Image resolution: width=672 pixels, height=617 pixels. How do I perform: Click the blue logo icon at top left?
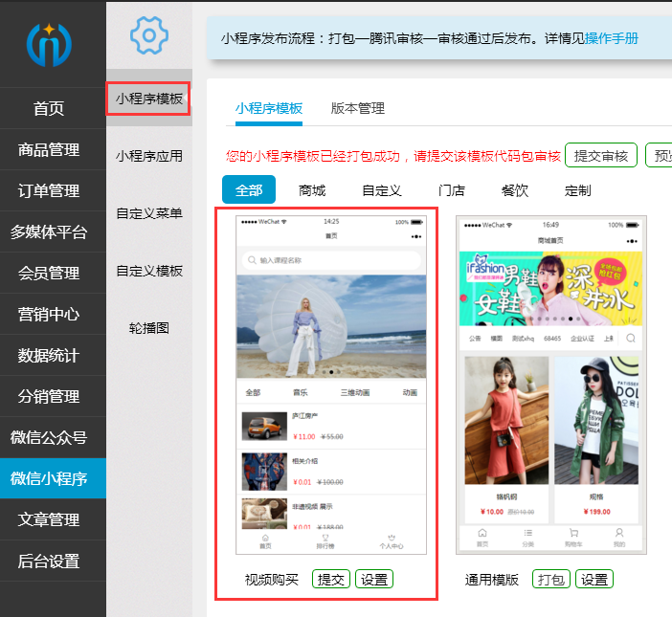tap(49, 42)
